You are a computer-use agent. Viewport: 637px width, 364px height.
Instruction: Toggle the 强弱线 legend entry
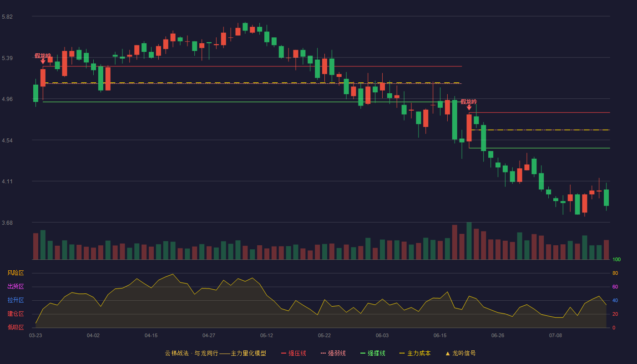(333, 353)
